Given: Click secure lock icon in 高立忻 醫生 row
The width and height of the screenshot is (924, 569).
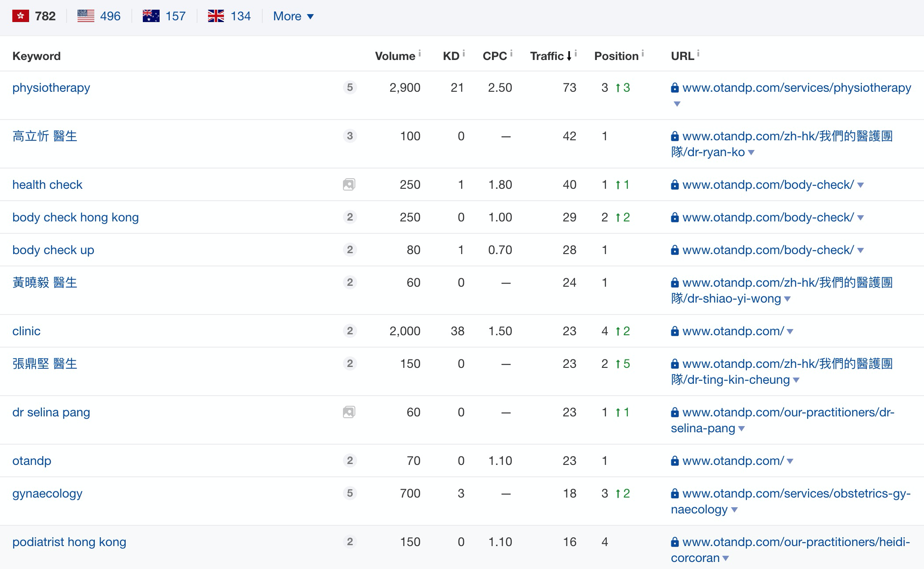Looking at the screenshot, I should pyautogui.click(x=675, y=136).
